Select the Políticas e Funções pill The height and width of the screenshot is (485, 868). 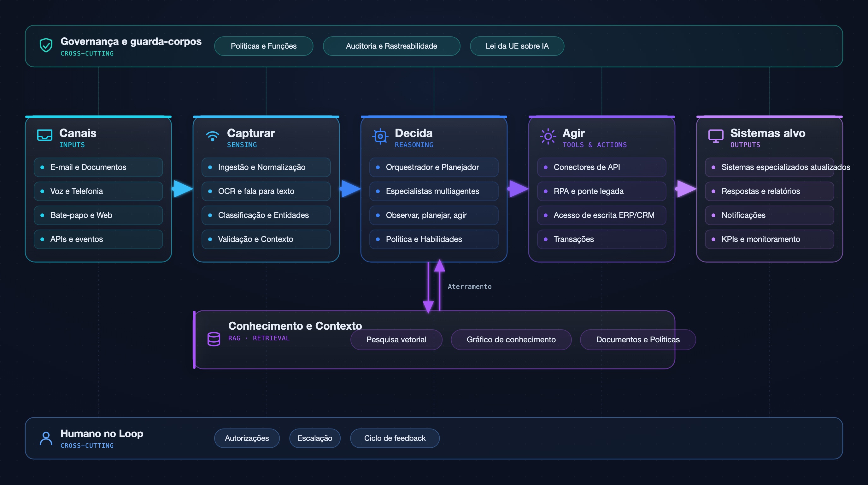pos(263,46)
